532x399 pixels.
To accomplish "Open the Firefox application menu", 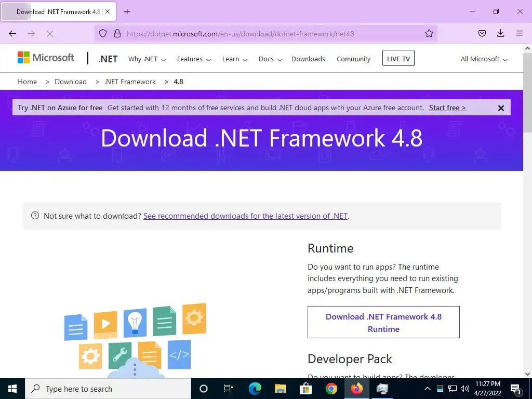I will click(x=520, y=33).
